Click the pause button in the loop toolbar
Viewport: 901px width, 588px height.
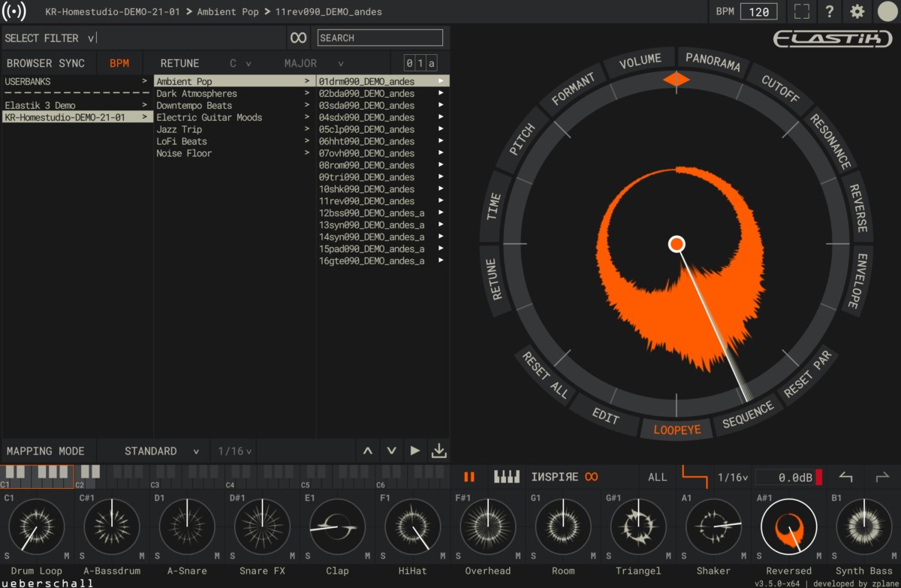point(469,477)
